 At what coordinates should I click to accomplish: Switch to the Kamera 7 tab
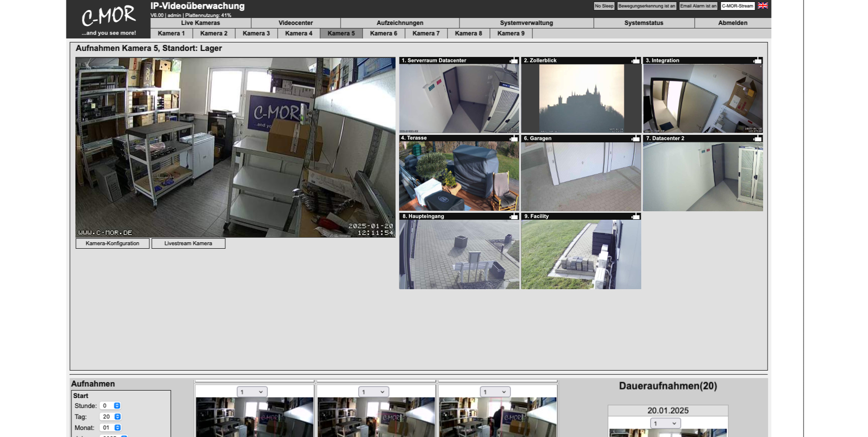[x=426, y=33]
